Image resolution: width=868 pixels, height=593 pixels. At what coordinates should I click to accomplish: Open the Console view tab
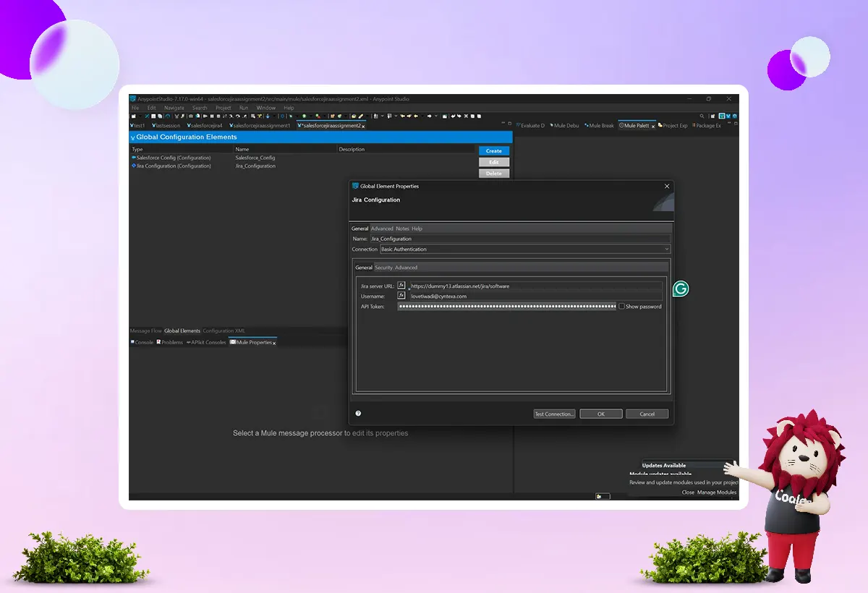click(142, 343)
